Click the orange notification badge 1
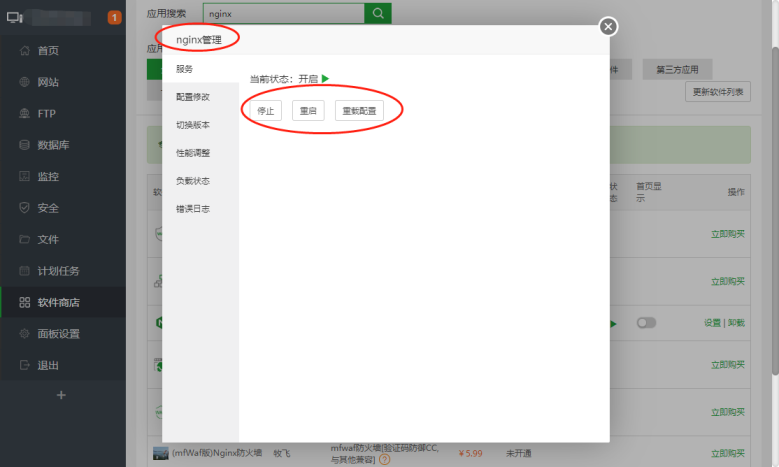Screen dimensions: 779x467 click(114, 18)
